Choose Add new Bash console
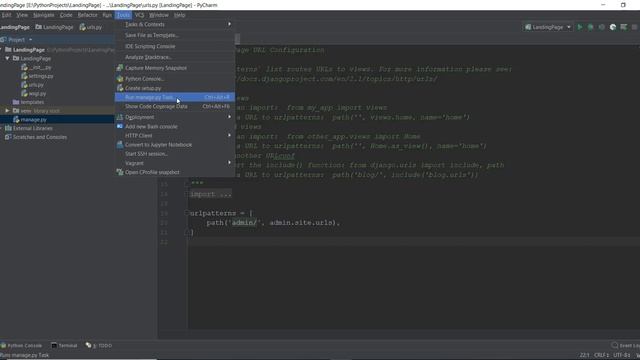This screenshot has height=360, width=640. tap(175, 127)
